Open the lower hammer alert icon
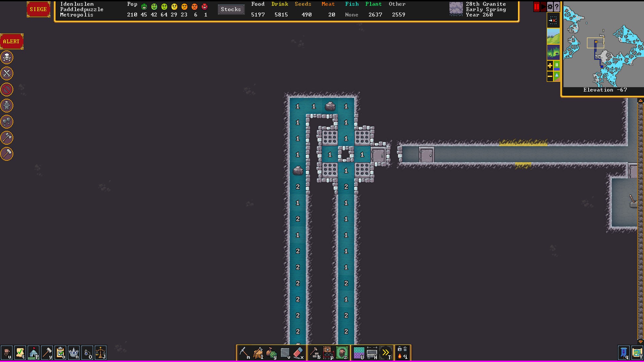Screen dimensions: 644x362 [x=7, y=154]
